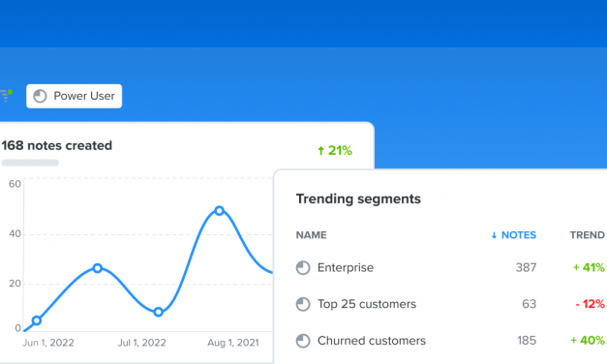Open the Enterprise segment row
Image resolution: width=607 pixels, height=364 pixels.
tap(450, 267)
